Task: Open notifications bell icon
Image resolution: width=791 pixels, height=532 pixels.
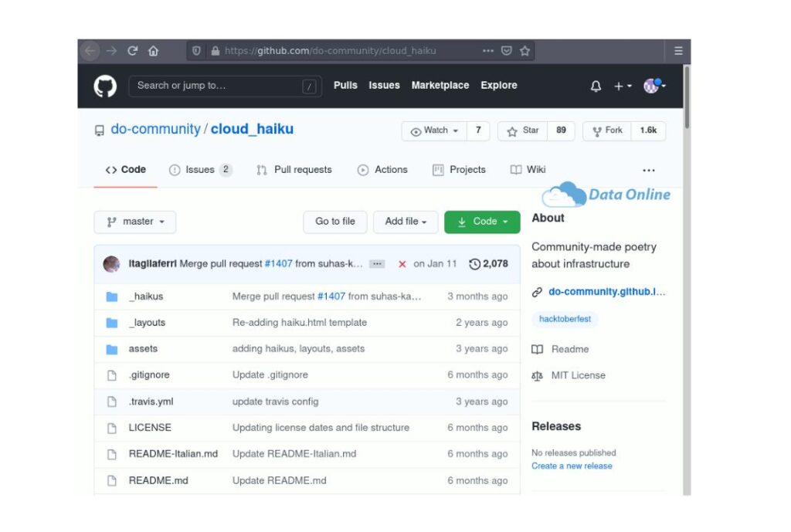Action: tap(596, 86)
